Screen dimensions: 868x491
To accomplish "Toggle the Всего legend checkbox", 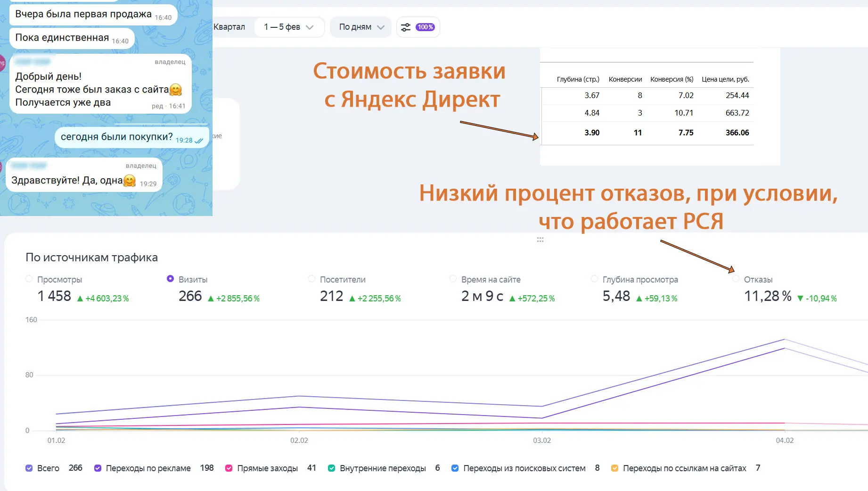I will click(x=29, y=468).
